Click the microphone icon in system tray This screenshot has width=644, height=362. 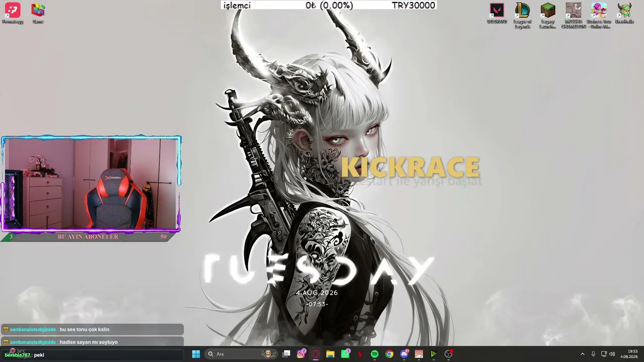point(593,354)
